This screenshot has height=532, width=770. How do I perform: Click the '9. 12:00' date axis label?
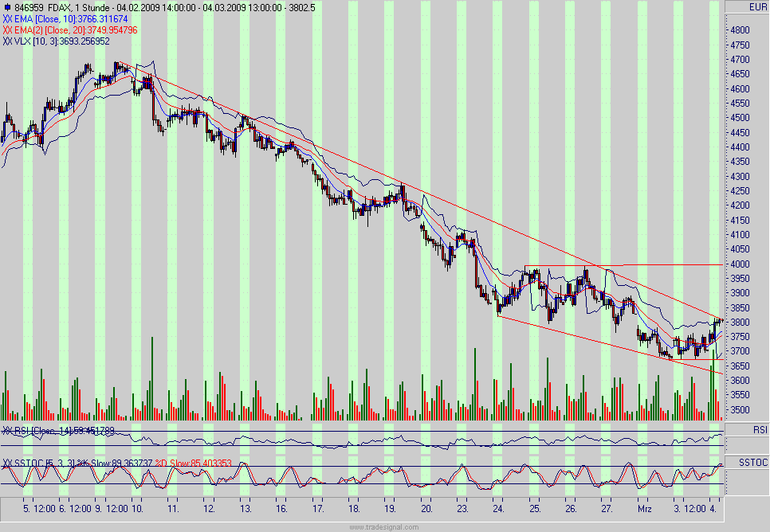pyautogui.click(x=112, y=508)
